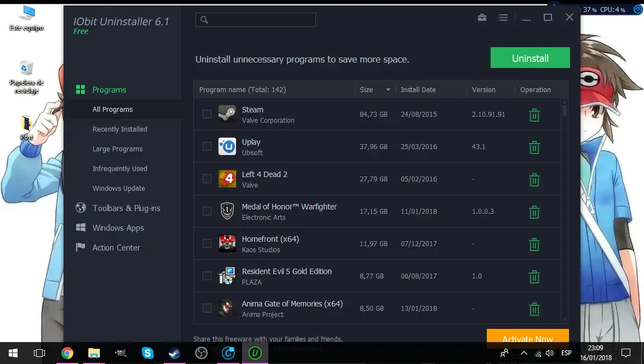
Task: Click the orange Activate Now button
Action: (x=528, y=335)
